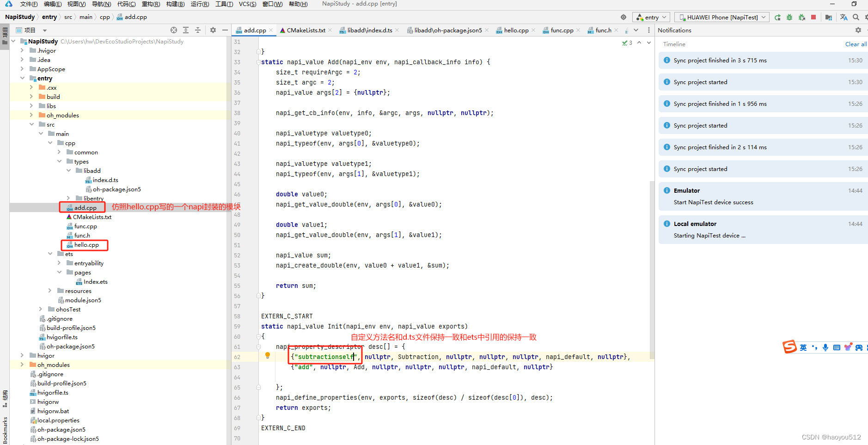The width and height of the screenshot is (868, 445).
Task: Switch to the func.cpp tab
Action: [x=562, y=30]
